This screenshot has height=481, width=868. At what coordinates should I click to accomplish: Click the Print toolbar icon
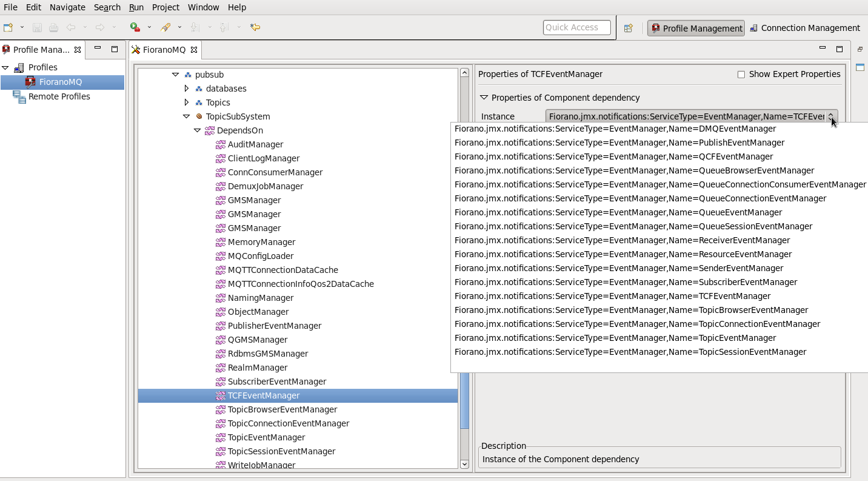(x=53, y=27)
